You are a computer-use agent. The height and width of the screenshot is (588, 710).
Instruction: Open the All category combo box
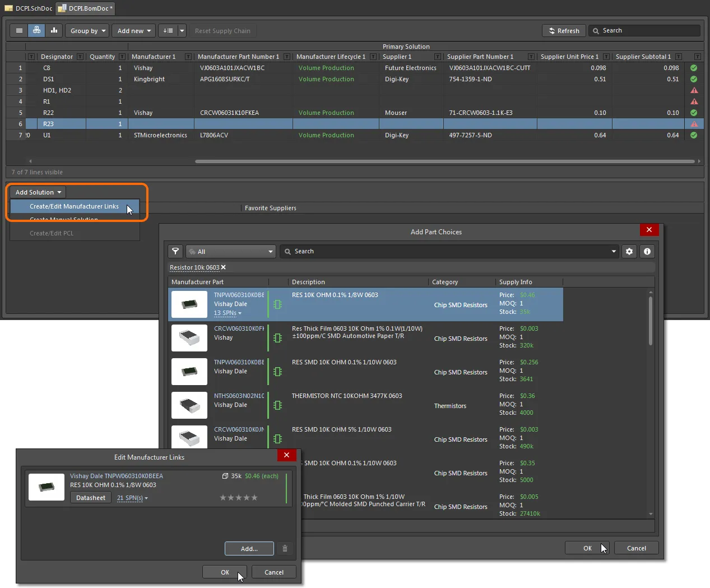[231, 251]
